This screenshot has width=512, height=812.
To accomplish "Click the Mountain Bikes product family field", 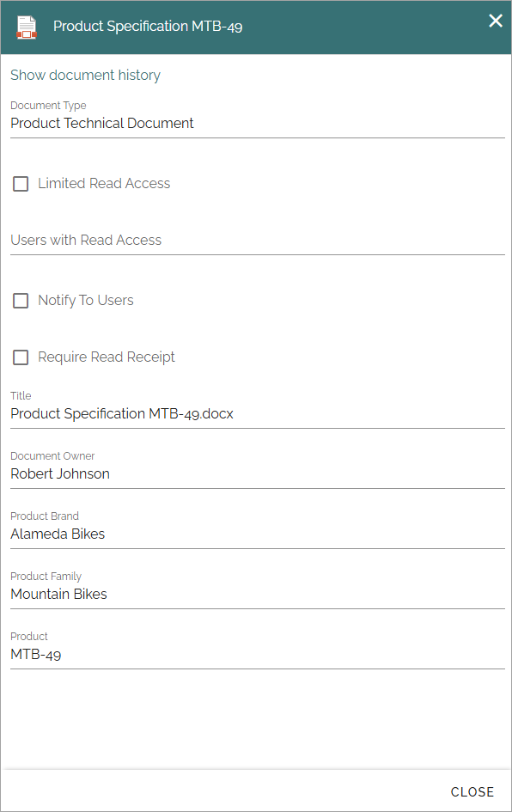I will coord(258,594).
